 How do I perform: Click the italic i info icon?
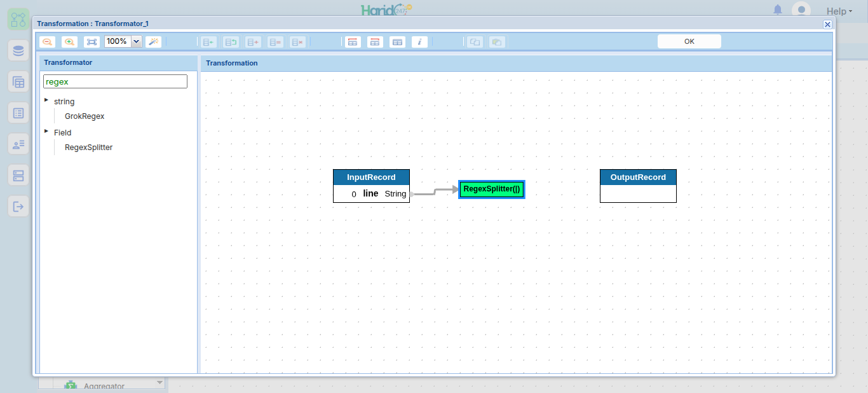pyautogui.click(x=419, y=42)
